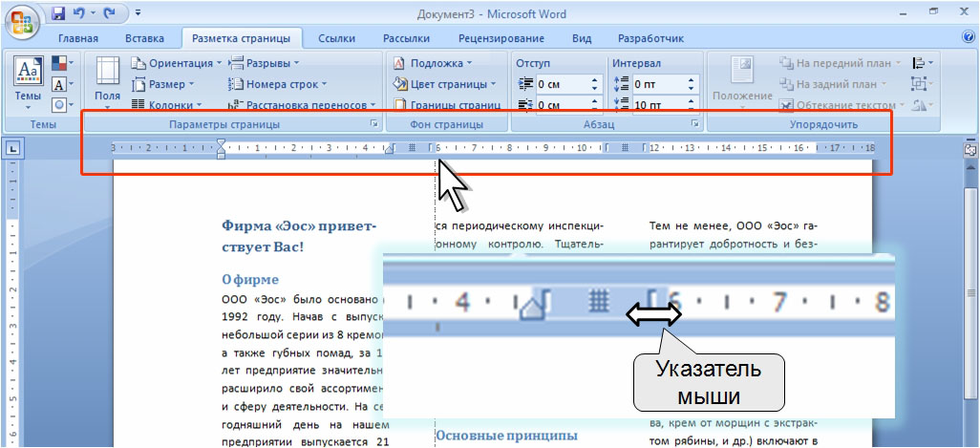
Task: Select the Разметка страницы tab
Action: pyautogui.click(x=242, y=39)
